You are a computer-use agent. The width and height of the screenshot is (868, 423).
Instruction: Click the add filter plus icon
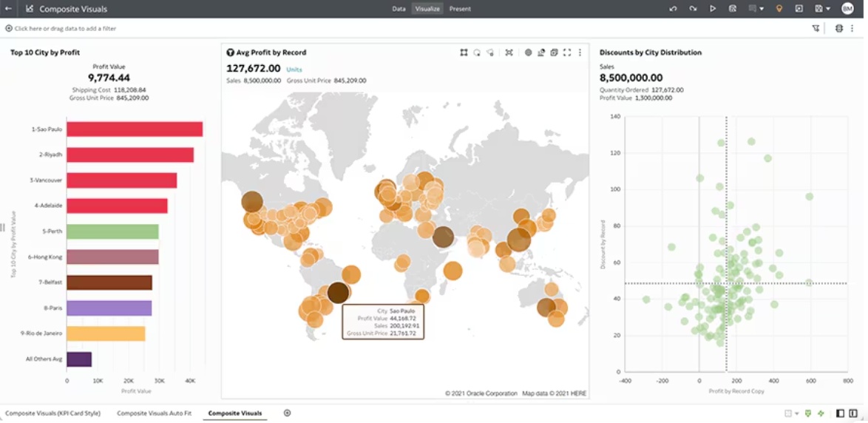(x=9, y=28)
